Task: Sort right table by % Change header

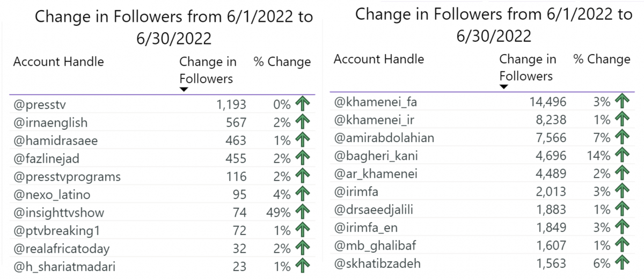Action: [x=602, y=59]
